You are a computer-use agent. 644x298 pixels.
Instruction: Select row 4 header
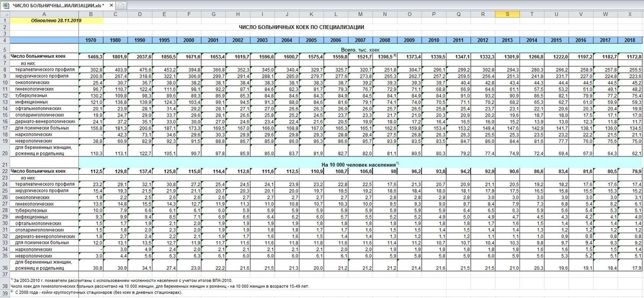coord(4,40)
